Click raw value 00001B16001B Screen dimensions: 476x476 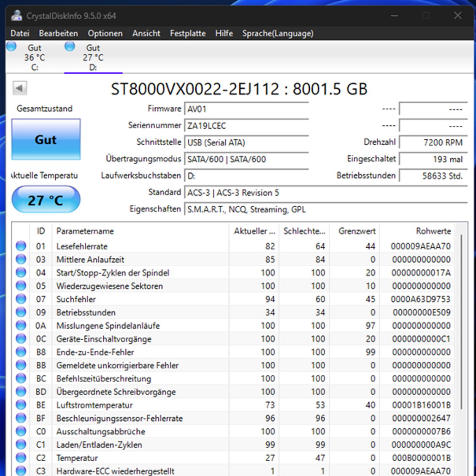click(x=422, y=405)
